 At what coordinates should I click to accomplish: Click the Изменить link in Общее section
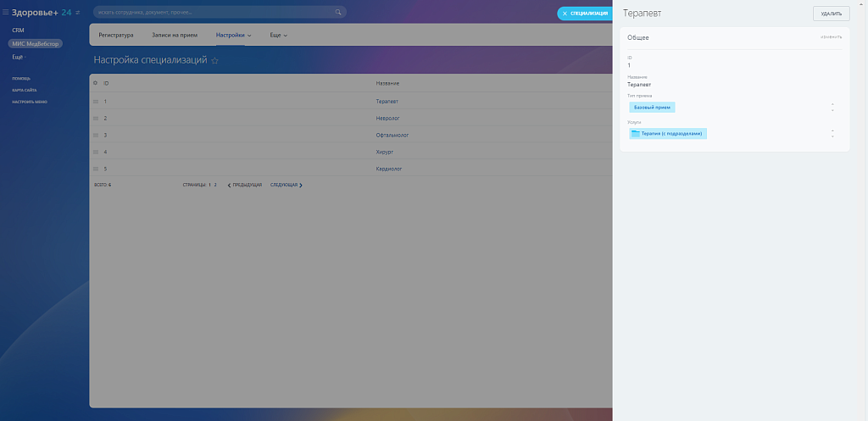tap(831, 38)
